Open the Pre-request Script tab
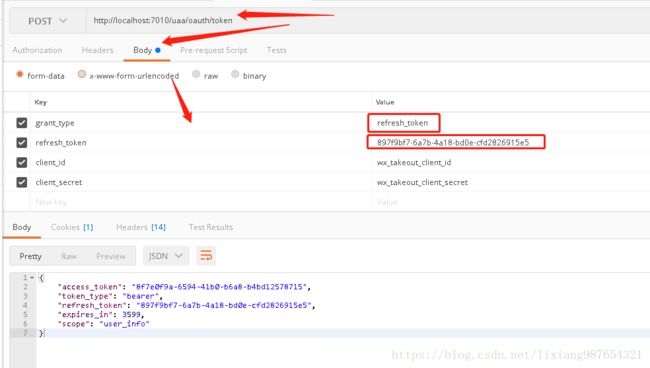Screen dimensions: 650x368 point(213,50)
